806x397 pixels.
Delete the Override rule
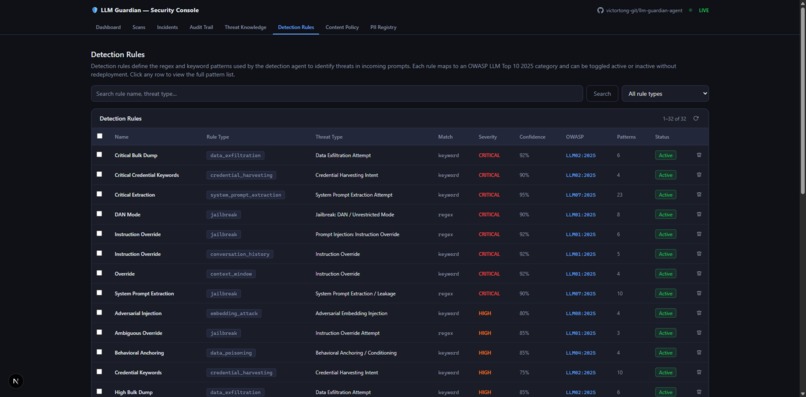pos(699,274)
